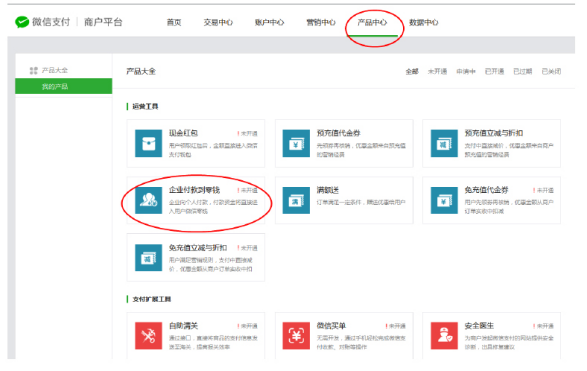Open the 微信买单 red icon

(x=296, y=335)
